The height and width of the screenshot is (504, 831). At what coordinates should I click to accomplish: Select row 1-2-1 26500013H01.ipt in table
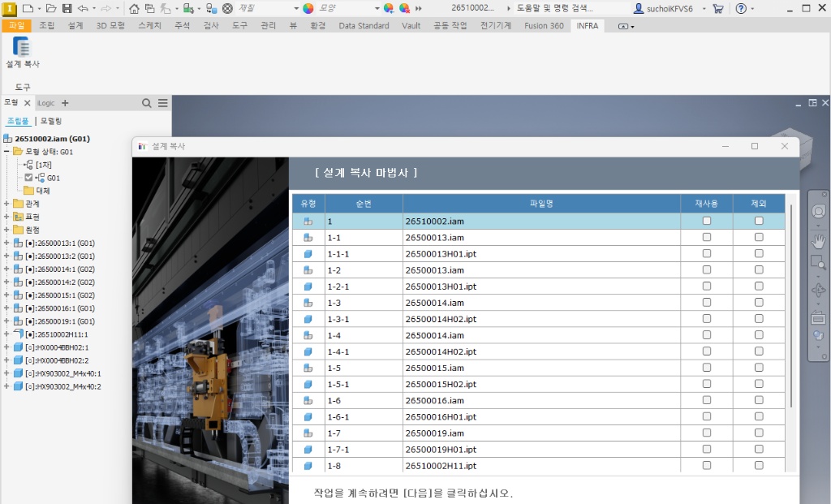[x=539, y=286]
